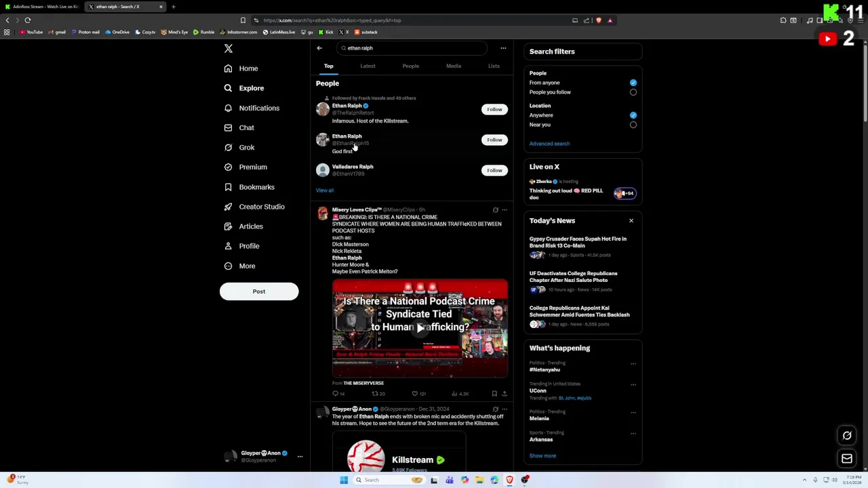Open account switcher menu beside Gloyper Anon
This screenshot has width=868, height=488.
[300, 456]
